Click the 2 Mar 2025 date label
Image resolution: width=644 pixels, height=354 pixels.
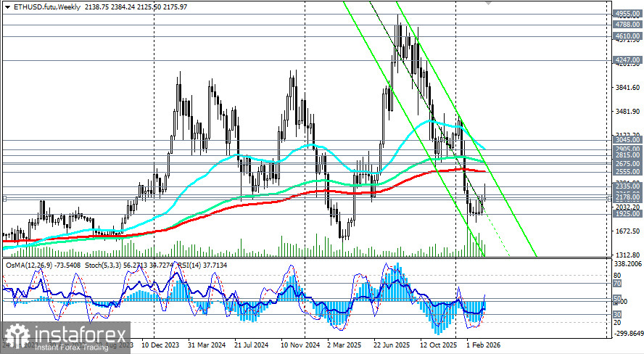coord(344,345)
